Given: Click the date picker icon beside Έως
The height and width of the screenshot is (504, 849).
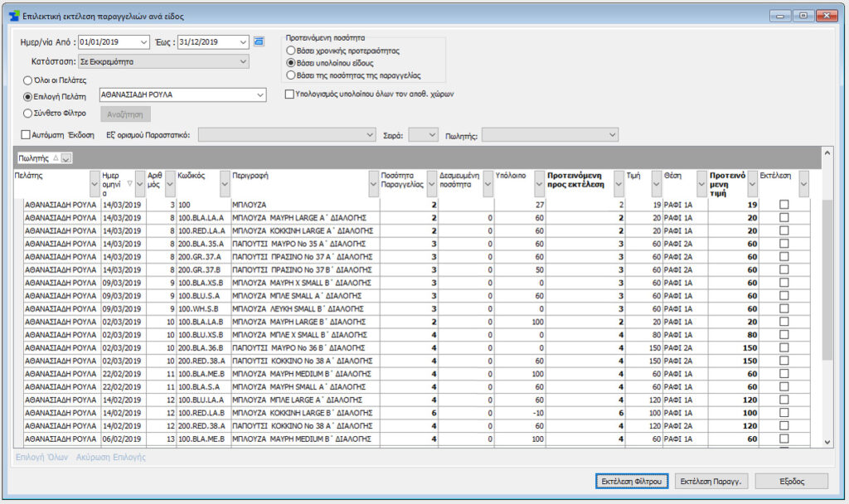Looking at the screenshot, I should click(259, 41).
